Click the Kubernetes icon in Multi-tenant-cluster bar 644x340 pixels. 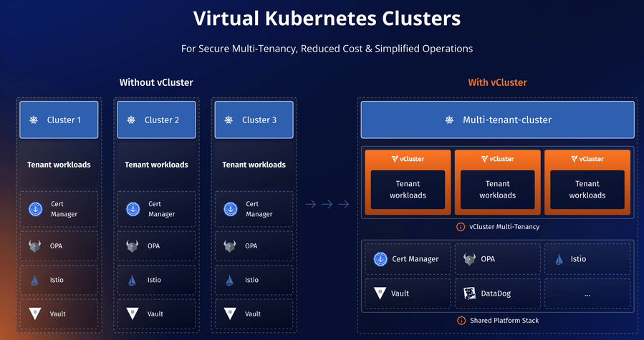coord(449,120)
